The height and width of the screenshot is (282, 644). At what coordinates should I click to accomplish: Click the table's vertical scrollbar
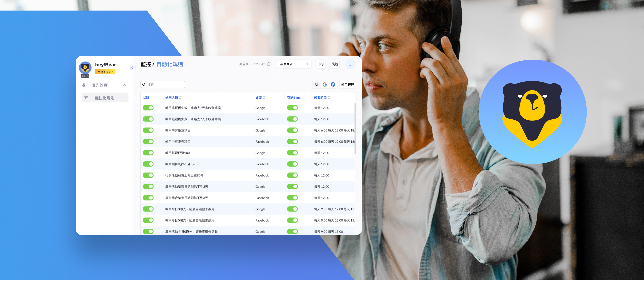355,129
